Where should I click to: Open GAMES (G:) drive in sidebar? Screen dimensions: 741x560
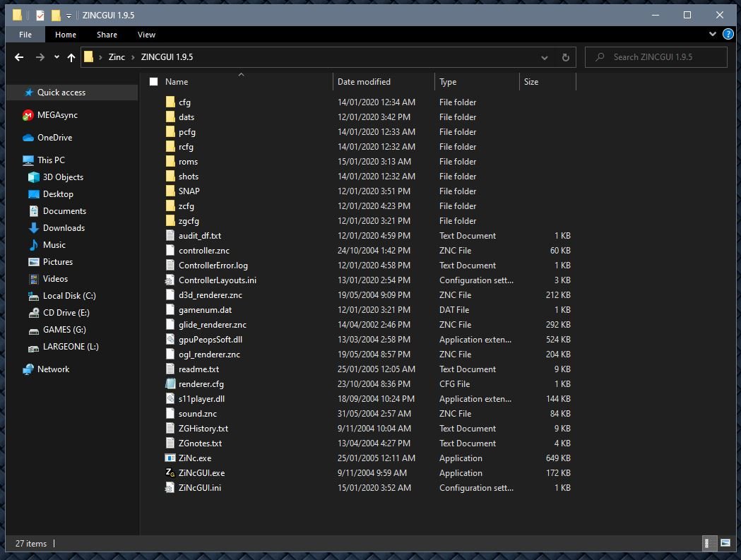[64, 330]
